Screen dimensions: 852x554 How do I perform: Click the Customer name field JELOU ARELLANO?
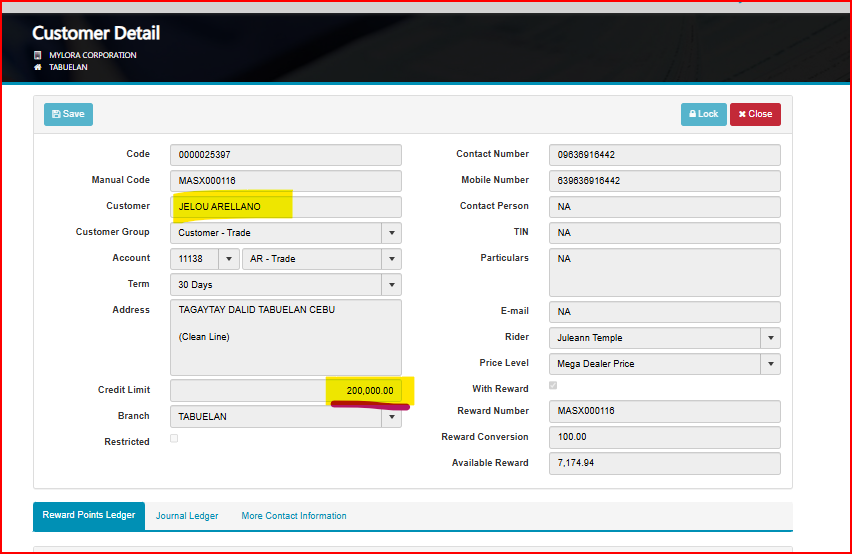point(285,207)
